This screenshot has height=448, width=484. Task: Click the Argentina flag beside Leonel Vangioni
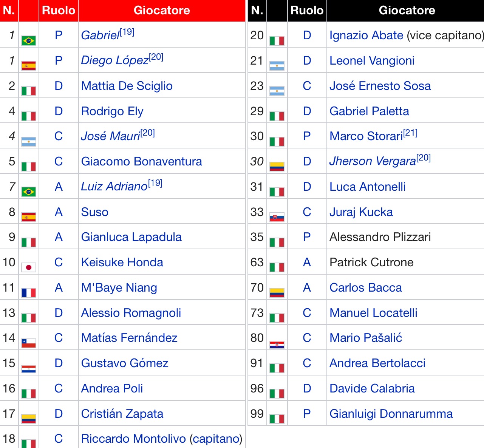[277, 66]
